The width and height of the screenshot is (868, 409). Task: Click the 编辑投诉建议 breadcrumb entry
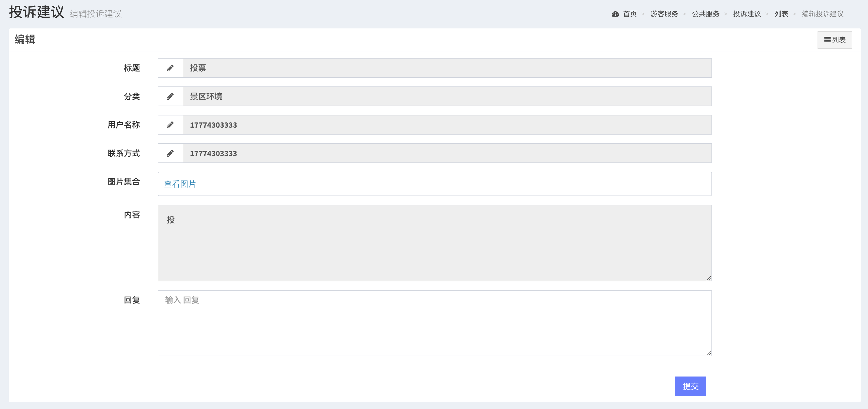coord(822,14)
